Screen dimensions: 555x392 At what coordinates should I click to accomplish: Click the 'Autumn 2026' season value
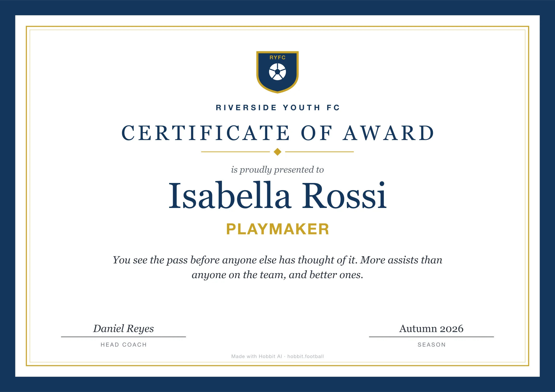point(431,329)
